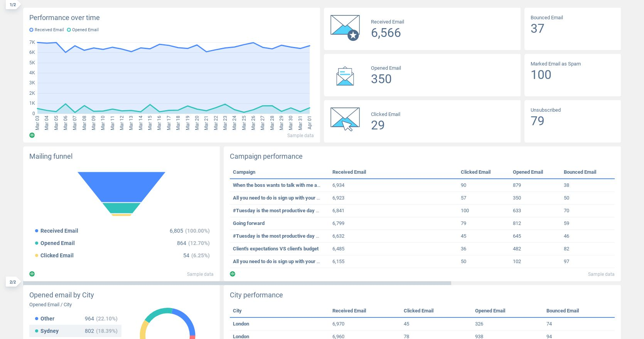Click the green data source icon in Campaign performance
644x339 pixels.
point(233,274)
